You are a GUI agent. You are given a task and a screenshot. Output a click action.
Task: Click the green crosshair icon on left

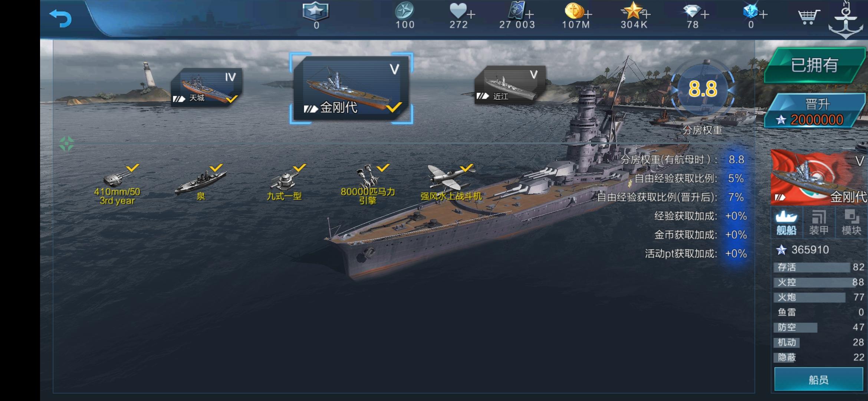(67, 144)
